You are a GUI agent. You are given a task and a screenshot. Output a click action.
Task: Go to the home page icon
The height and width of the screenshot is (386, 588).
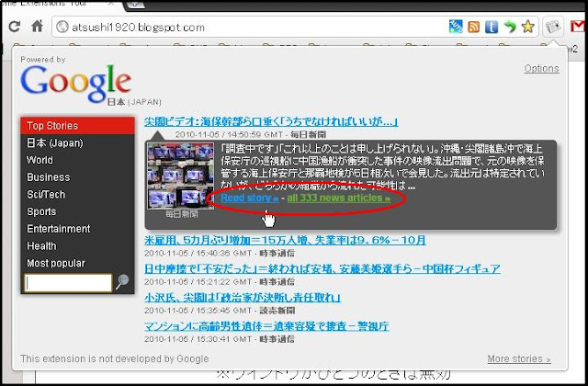tap(37, 27)
